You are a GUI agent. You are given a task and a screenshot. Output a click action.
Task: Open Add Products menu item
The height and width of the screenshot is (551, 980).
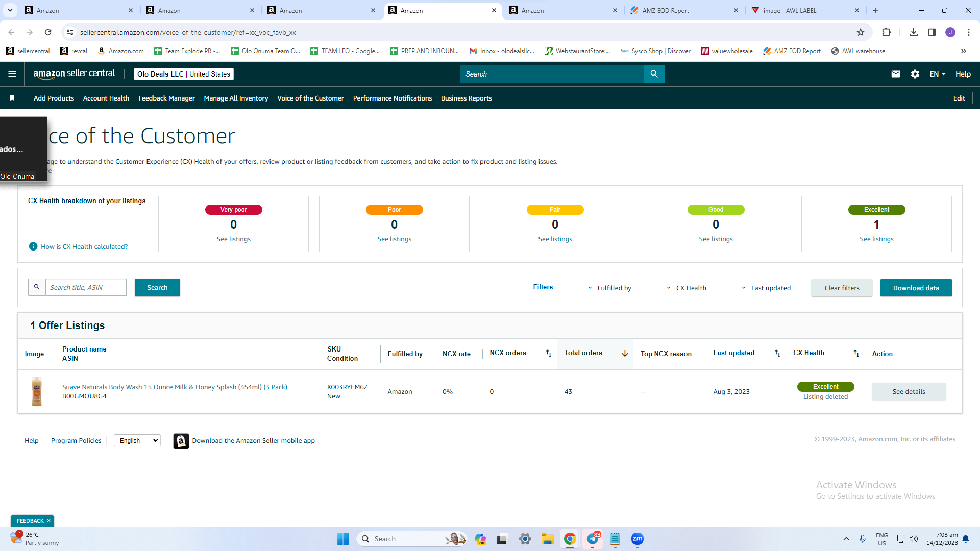(54, 98)
